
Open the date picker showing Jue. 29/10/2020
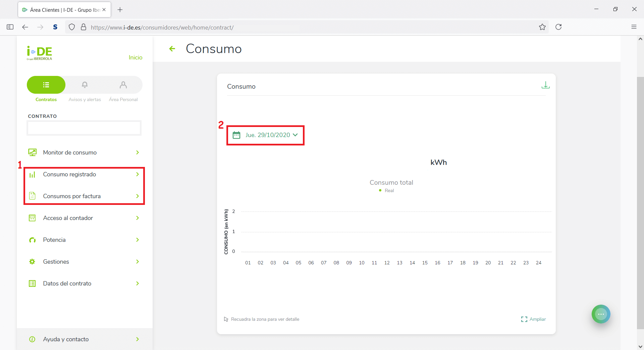(265, 135)
